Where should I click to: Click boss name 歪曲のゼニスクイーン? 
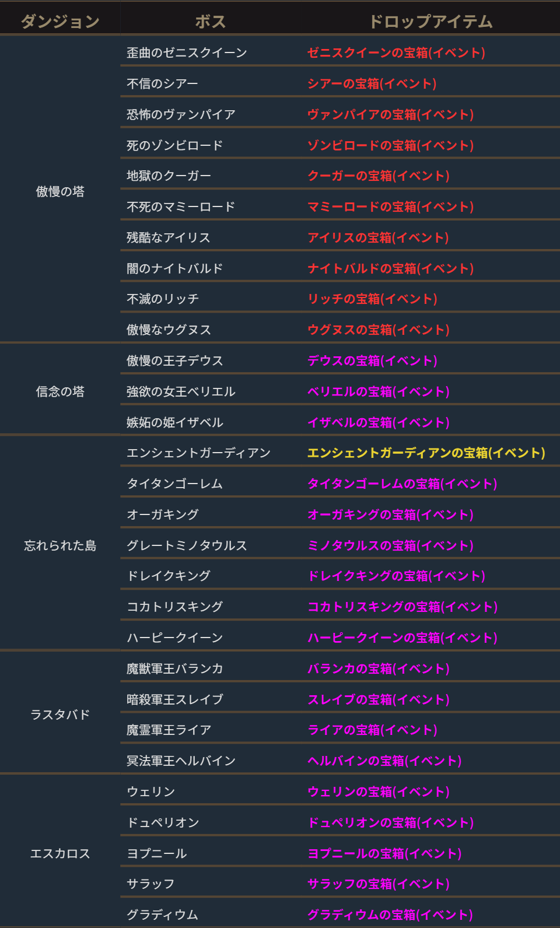click(187, 52)
